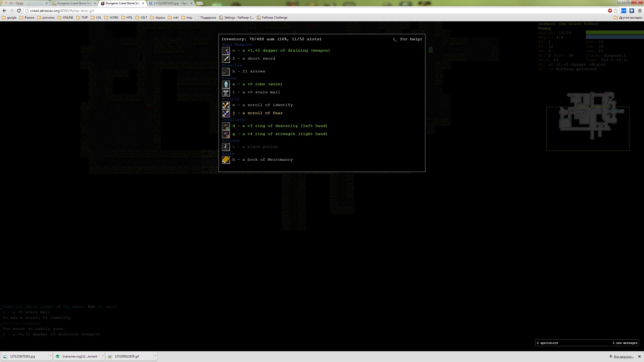This screenshot has height=362, width=644.
Task: Open the rutracker torrent download item
Action: pos(77,356)
